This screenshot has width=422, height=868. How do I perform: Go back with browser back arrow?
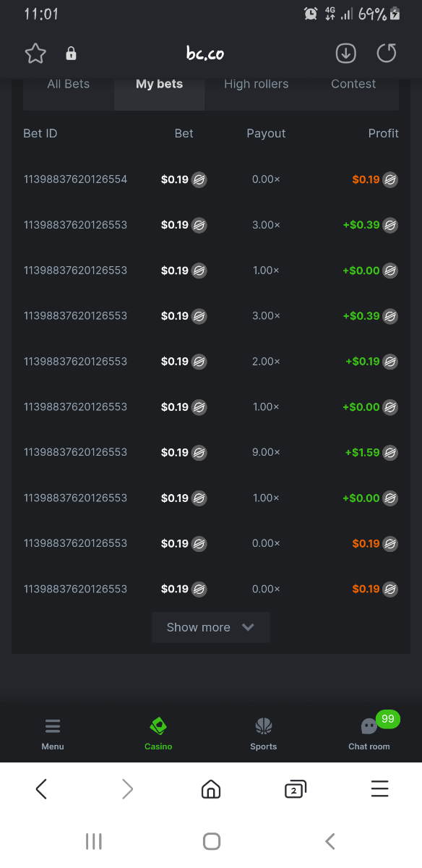(x=41, y=788)
